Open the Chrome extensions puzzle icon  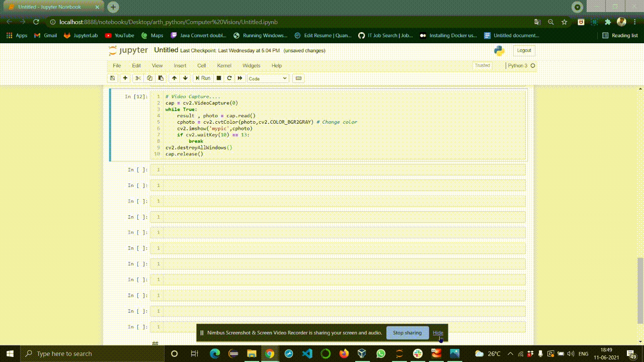608,22
